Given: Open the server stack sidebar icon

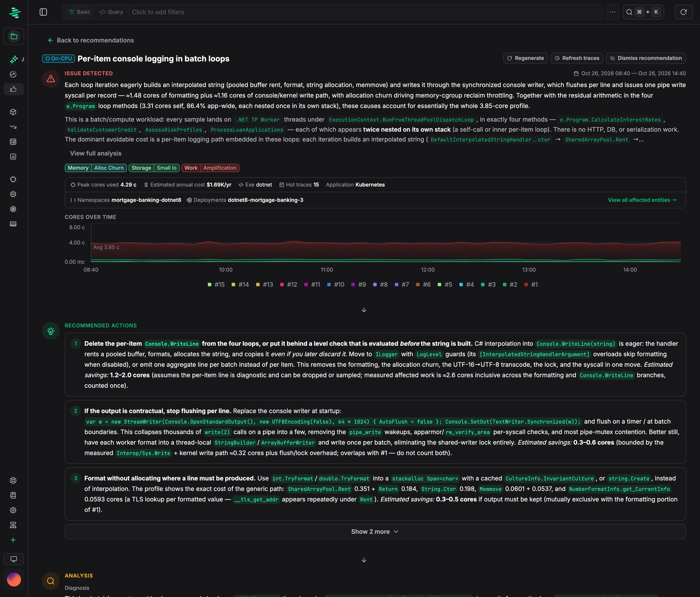Looking at the screenshot, I should pyautogui.click(x=13, y=141).
